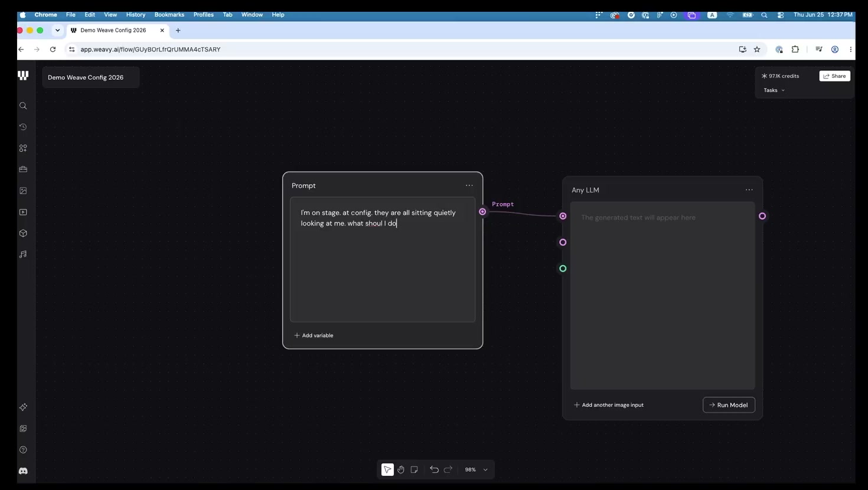Open the toolbox nodes sidebar icon
This screenshot has width=868, height=490.
[x=23, y=148]
